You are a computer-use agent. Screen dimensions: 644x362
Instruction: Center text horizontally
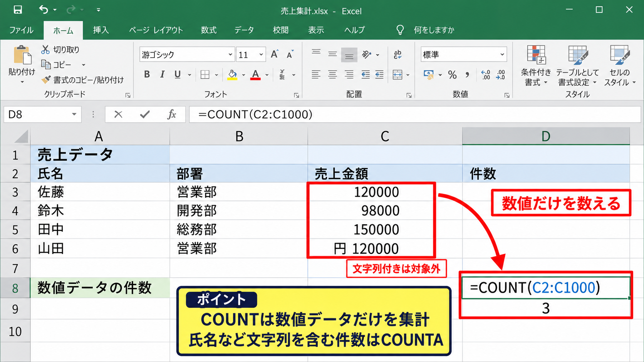tap(332, 75)
